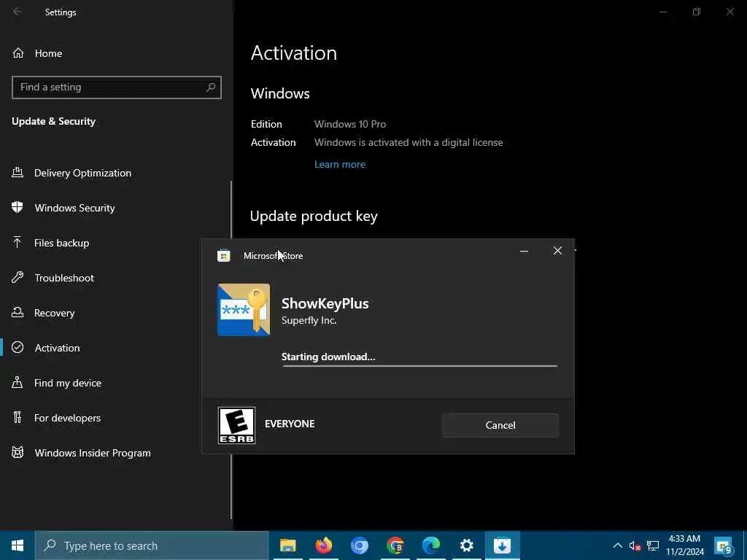The width and height of the screenshot is (747, 560).
Task: Open the clock and date flyout
Action: (x=684, y=545)
